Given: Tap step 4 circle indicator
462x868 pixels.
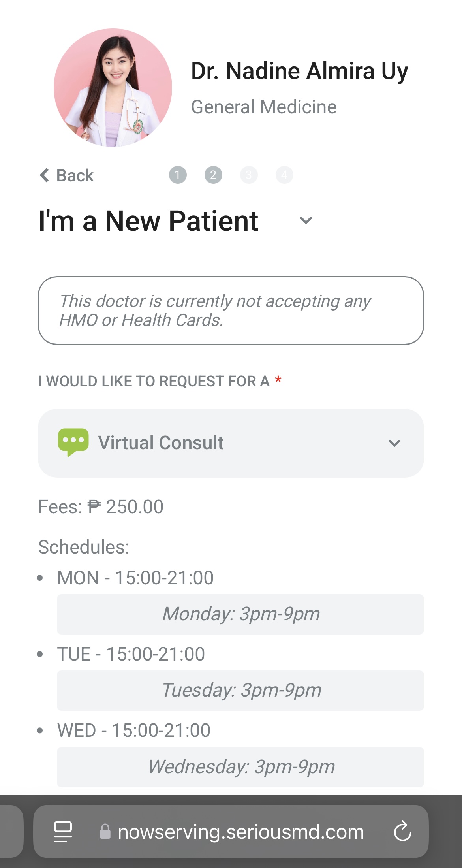Looking at the screenshot, I should click(x=284, y=175).
